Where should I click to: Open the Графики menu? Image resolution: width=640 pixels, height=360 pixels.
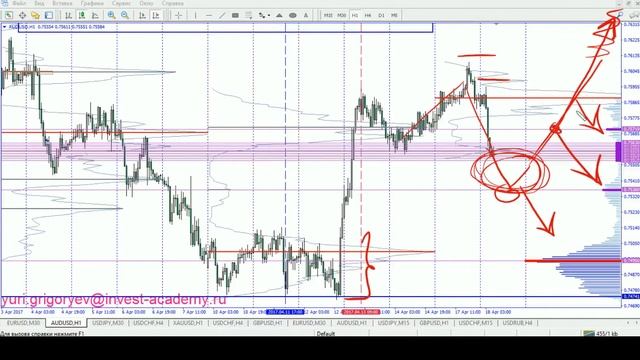(92, 3)
